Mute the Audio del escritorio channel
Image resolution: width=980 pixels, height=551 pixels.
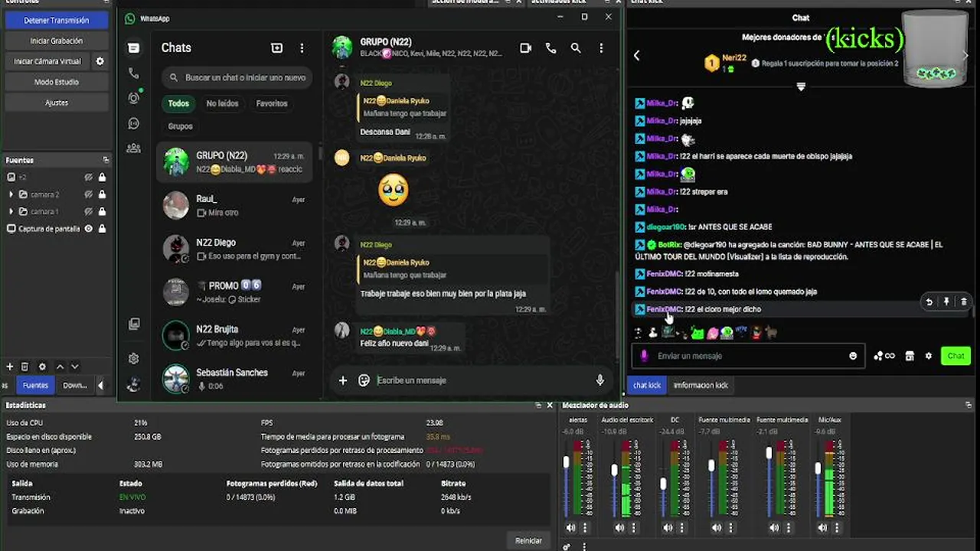coord(619,527)
